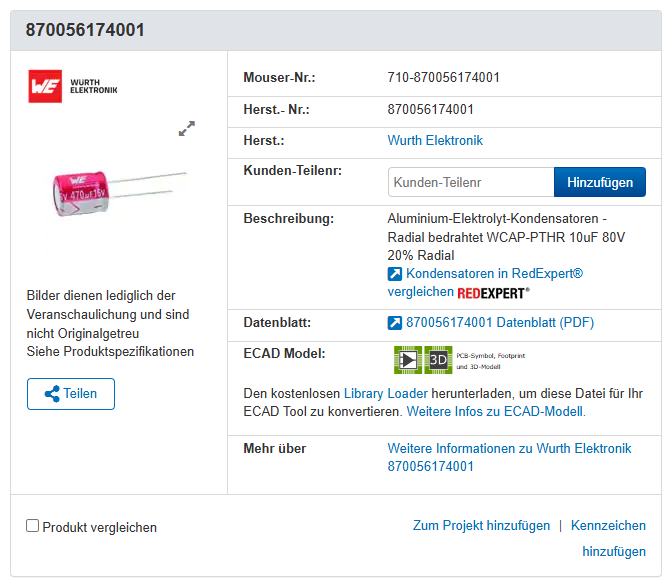Click the green 3D model icon

[x=438, y=360]
